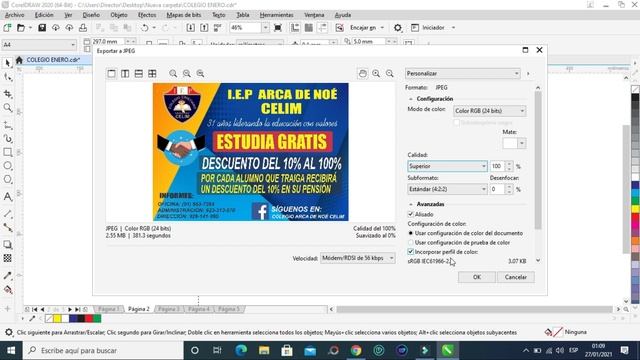Open Calidad Superior dropdown
This screenshot has width=640, height=360.
coord(447,166)
